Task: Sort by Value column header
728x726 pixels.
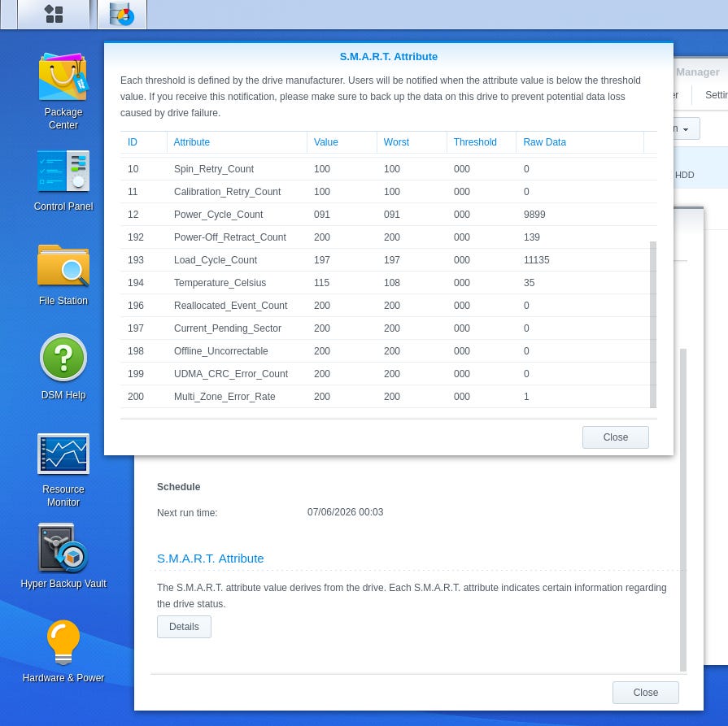Action: click(x=342, y=142)
